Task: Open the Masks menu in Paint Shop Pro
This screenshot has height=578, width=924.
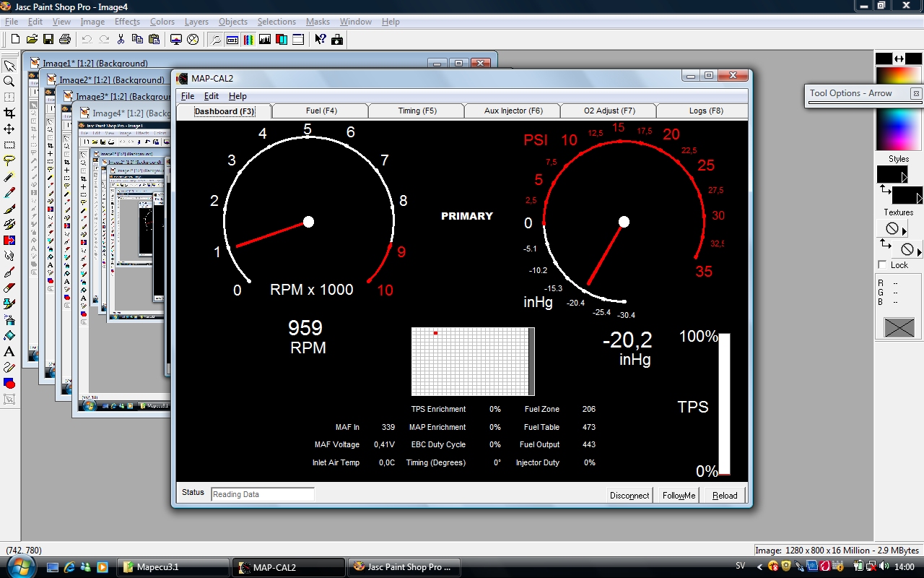Action: tap(318, 22)
